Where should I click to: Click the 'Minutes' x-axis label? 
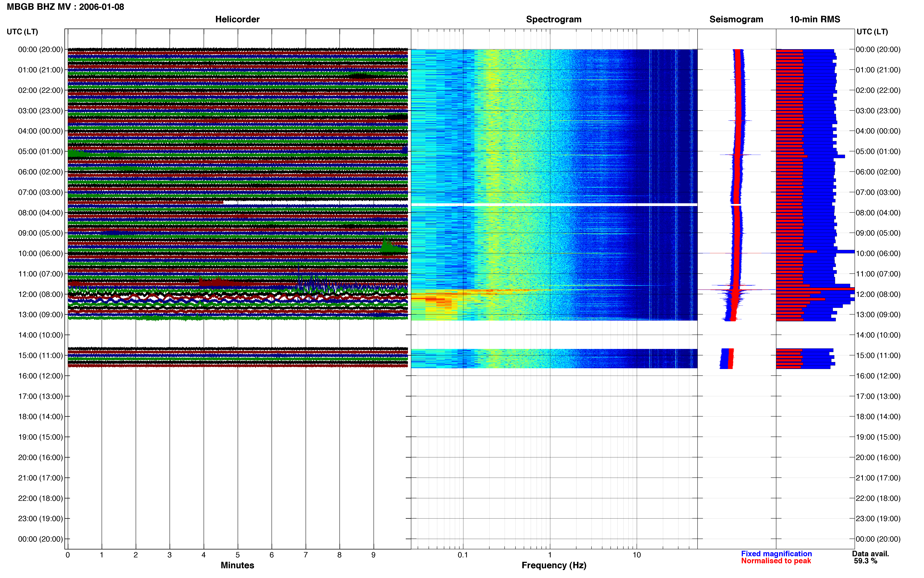237,565
